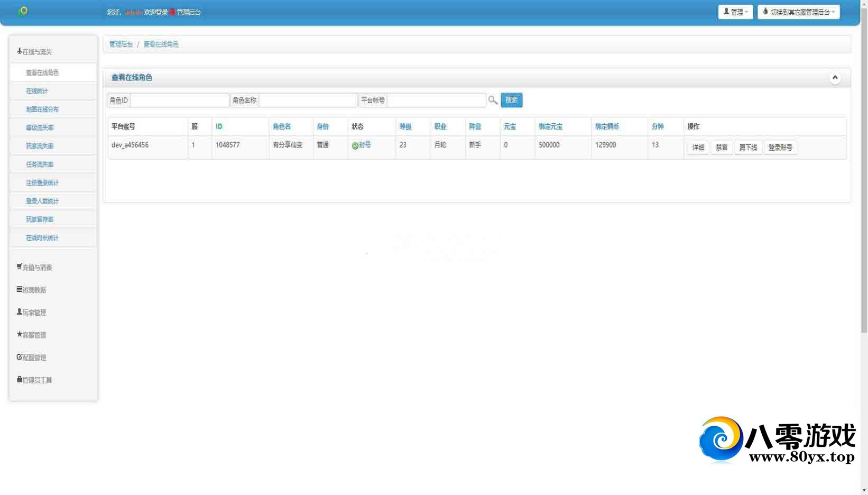Click the 管理后台 breadcrumb link

(x=121, y=44)
